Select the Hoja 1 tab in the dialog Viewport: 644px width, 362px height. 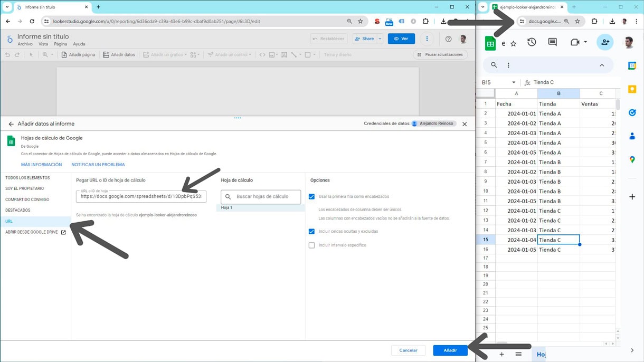(x=226, y=207)
